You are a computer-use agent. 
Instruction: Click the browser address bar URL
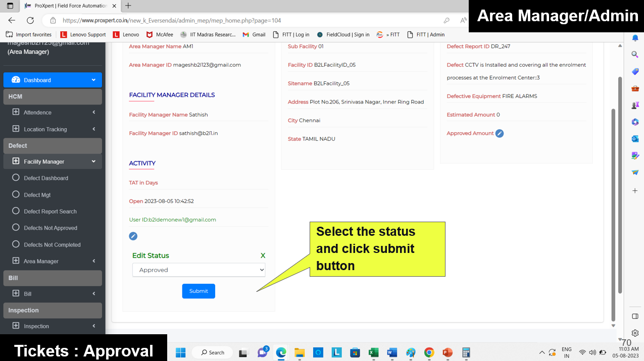(x=172, y=21)
